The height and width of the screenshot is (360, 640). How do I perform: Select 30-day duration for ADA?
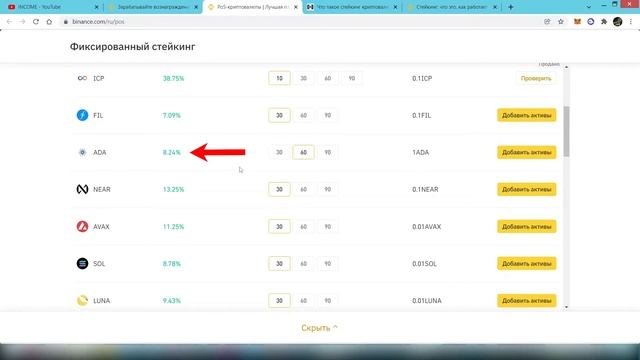point(279,152)
